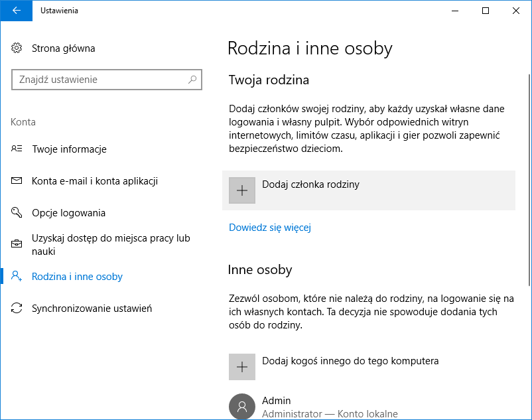Screen dimensions: 532x420
Task: Click plus icon to add someone else
Action: point(242,367)
